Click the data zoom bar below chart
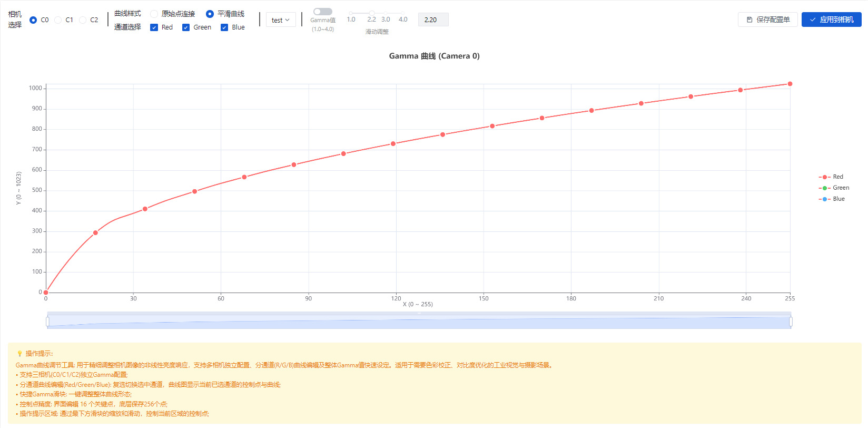Viewport: 868px width, 428px height. click(x=419, y=322)
